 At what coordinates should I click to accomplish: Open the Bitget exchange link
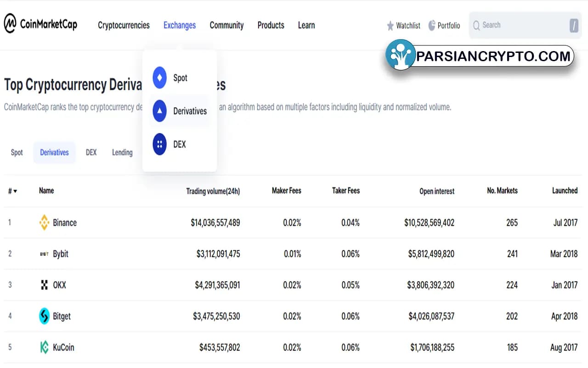pyautogui.click(x=62, y=316)
